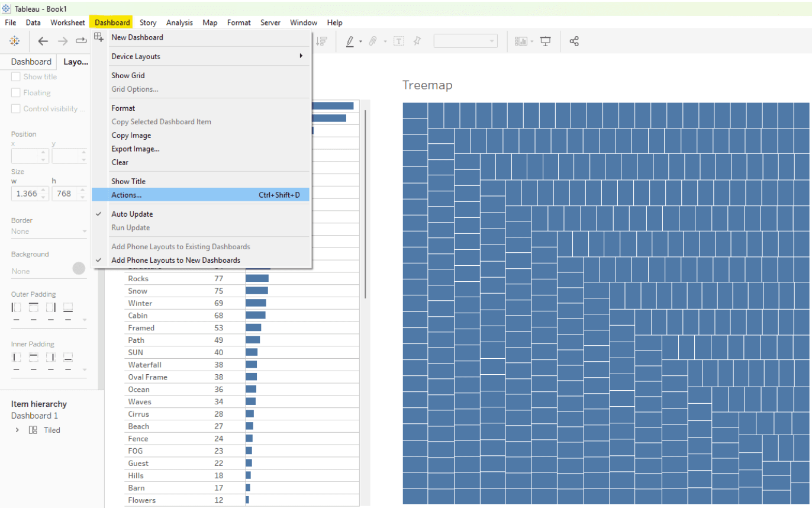Click the undo back arrow in toolbar
The width and height of the screenshot is (812, 508).
43,41
